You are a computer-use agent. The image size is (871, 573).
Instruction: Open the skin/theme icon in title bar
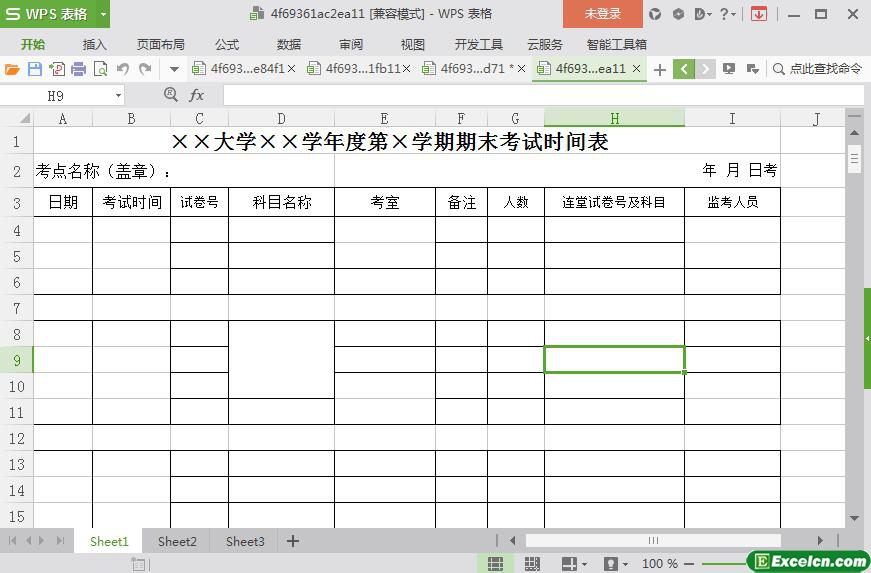click(x=655, y=14)
